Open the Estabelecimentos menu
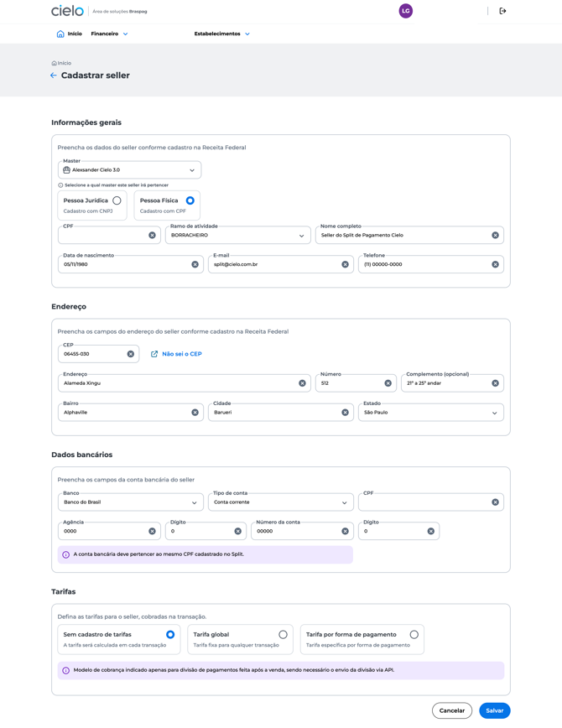 tap(222, 34)
